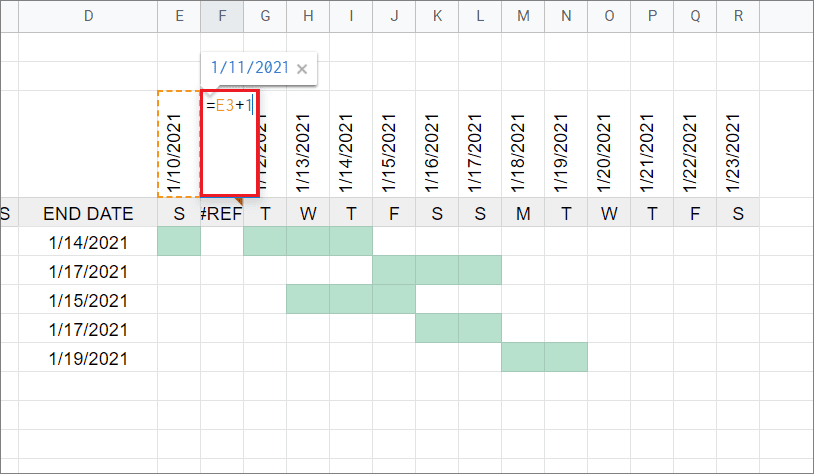
Task: Select column D header
Action: [x=88, y=16]
